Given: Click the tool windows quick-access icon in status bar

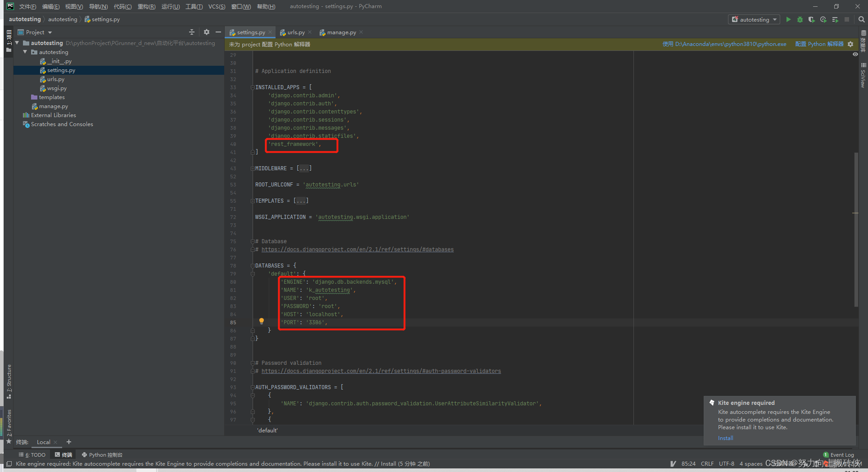Looking at the screenshot, I should click(9, 464).
